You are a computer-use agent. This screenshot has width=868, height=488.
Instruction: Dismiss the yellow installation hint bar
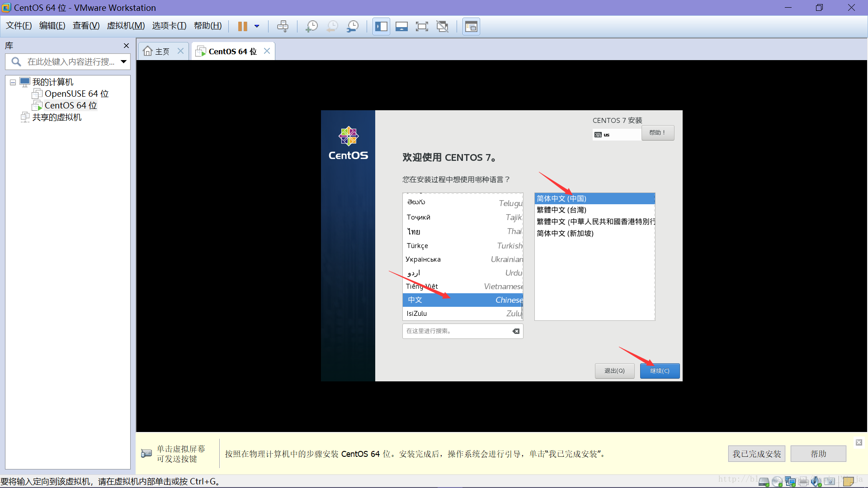[859, 442]
